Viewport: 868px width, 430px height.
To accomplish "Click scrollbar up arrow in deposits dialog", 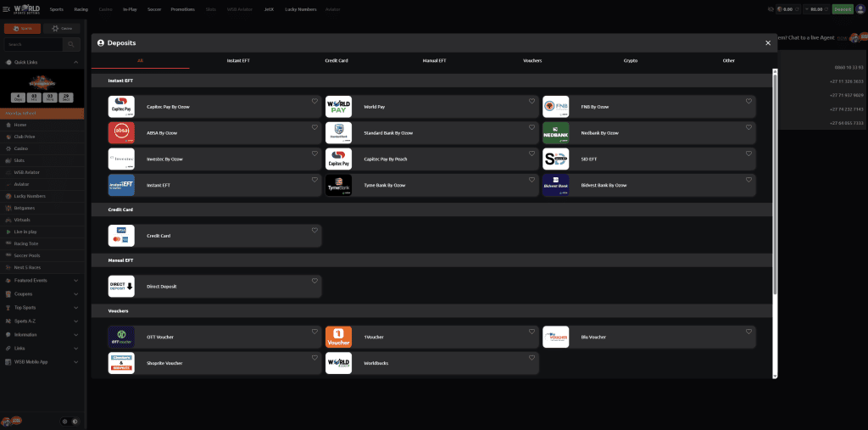I will click(x=775, y=71).
